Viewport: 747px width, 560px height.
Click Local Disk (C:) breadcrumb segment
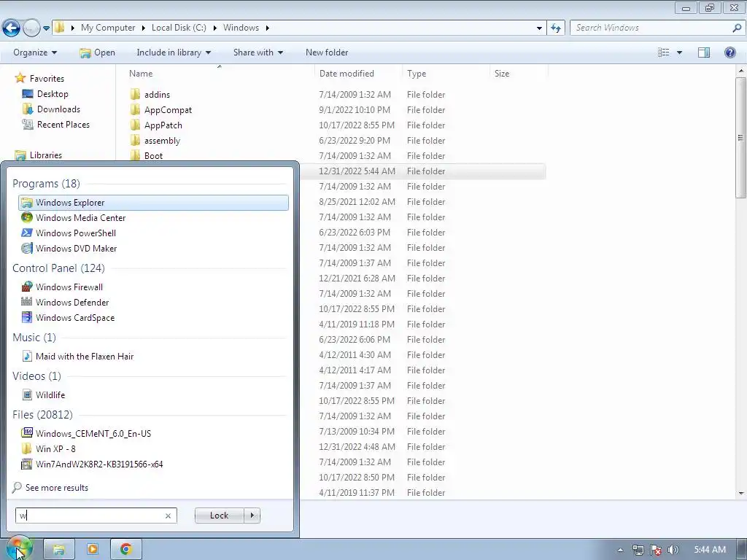pos(179,28)
